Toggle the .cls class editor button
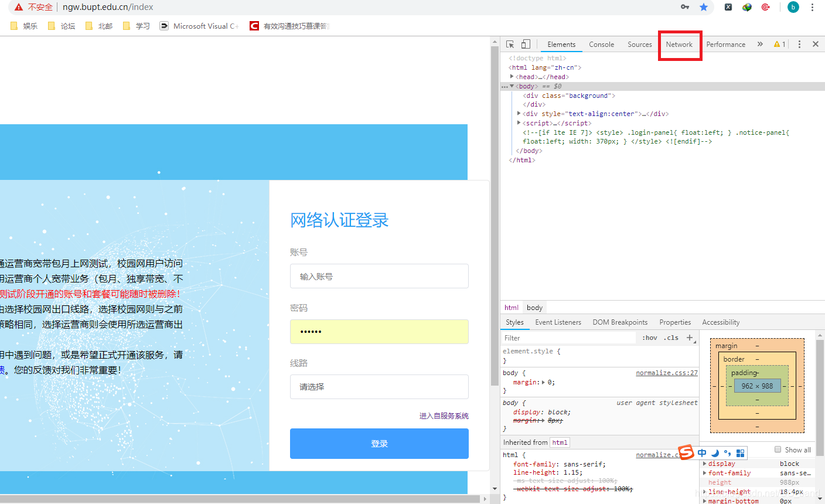825x504 pixels. [x=671, y=338]
